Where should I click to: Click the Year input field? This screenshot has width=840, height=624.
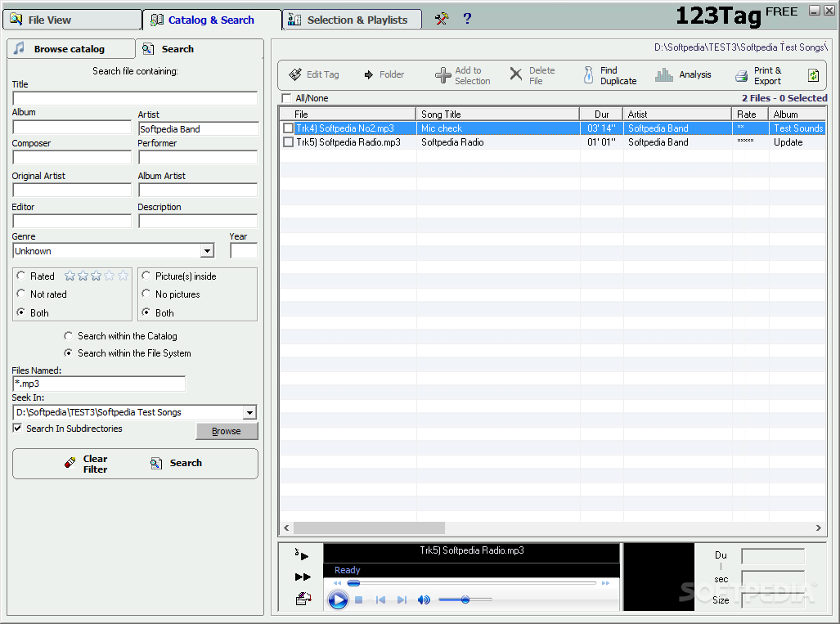244,250
